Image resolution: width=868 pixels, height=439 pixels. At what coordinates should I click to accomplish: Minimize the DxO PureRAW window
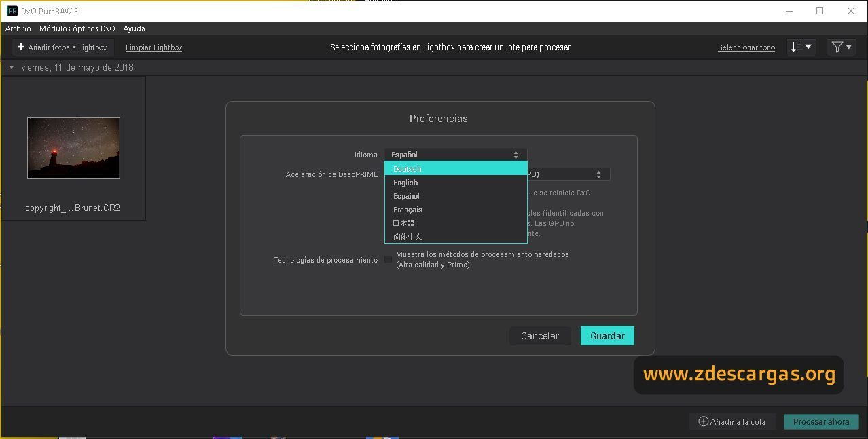789,11
